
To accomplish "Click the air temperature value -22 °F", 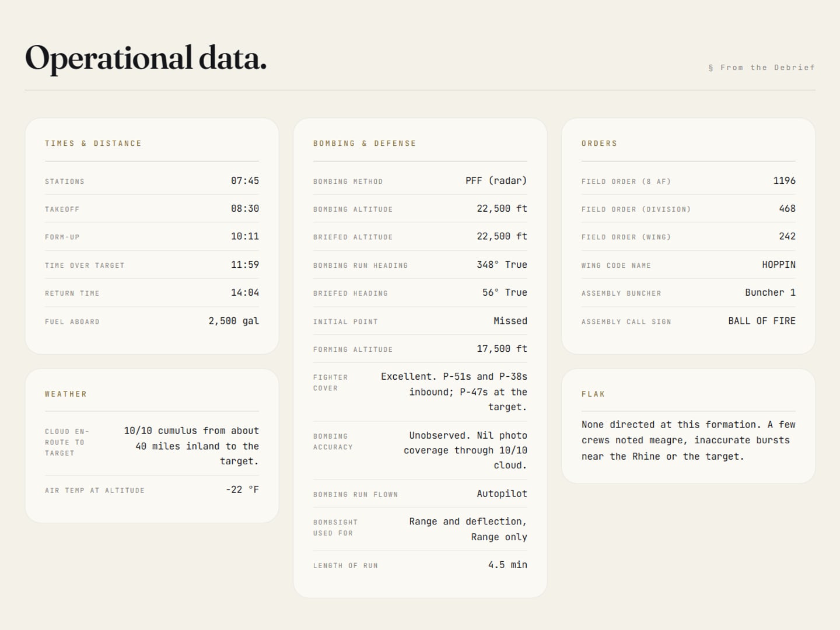I will 242,490.
